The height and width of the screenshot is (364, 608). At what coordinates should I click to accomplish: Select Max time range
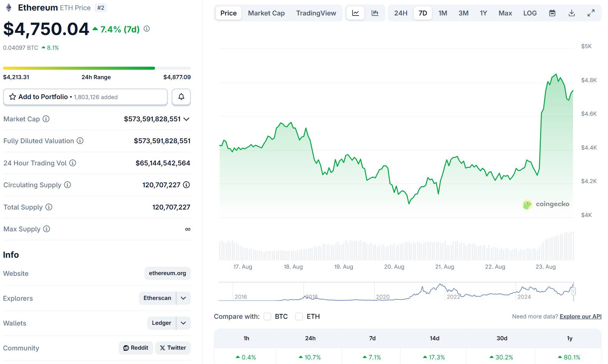tap(505, 13)
